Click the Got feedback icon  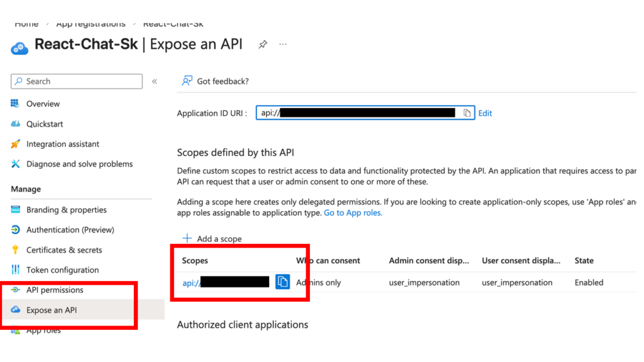pyautogui.click(x=187, y=81)
